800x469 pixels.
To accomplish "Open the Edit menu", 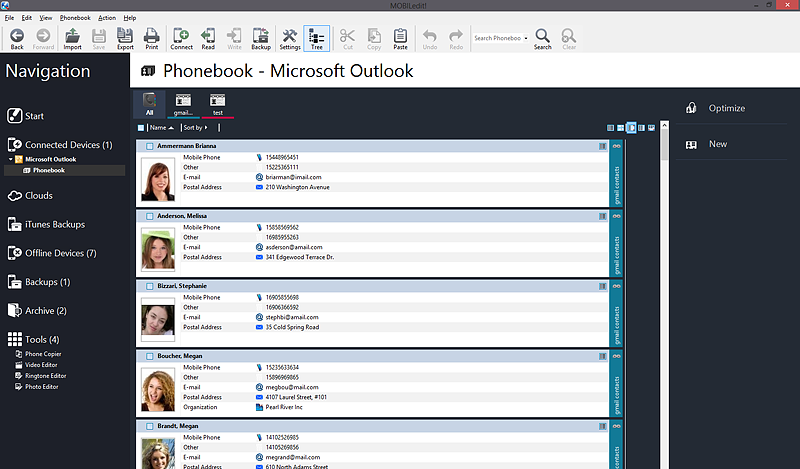I will point(27,18).
